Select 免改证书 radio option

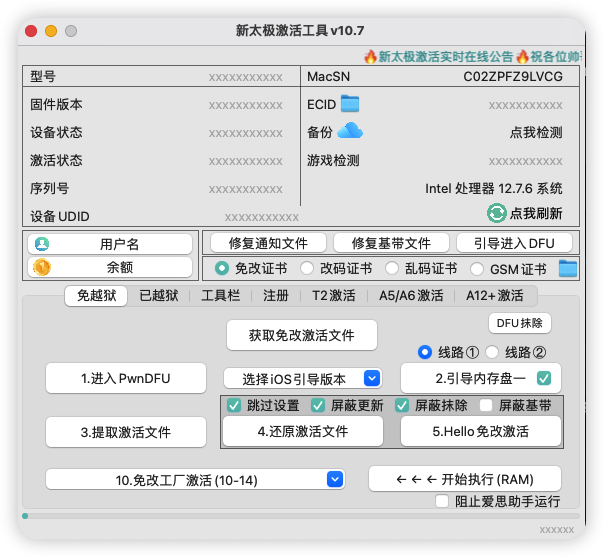221,268
